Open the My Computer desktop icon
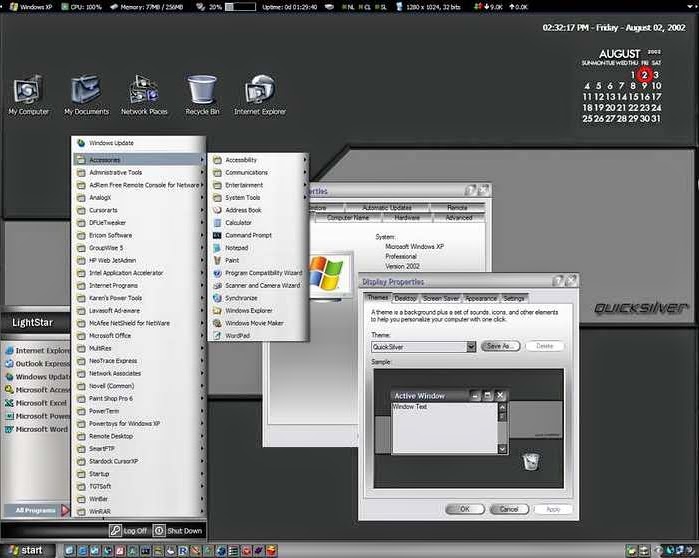This screenshot has width=699, height=558. tap(28, 95)
